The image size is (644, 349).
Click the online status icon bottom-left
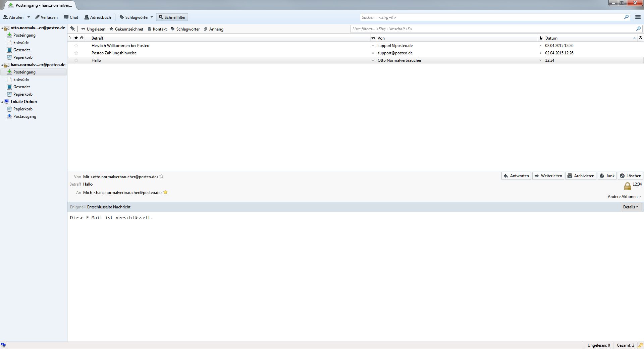(x=3, y=345)
